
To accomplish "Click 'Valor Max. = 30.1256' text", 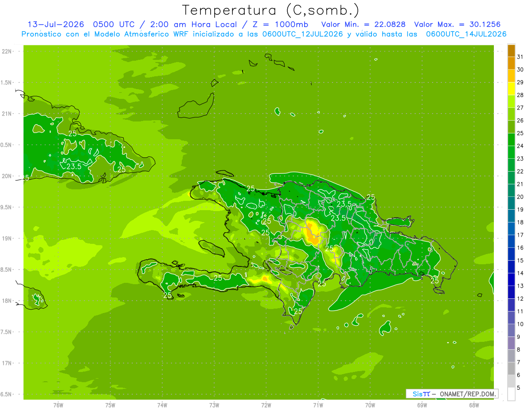I will click(458, 24).
